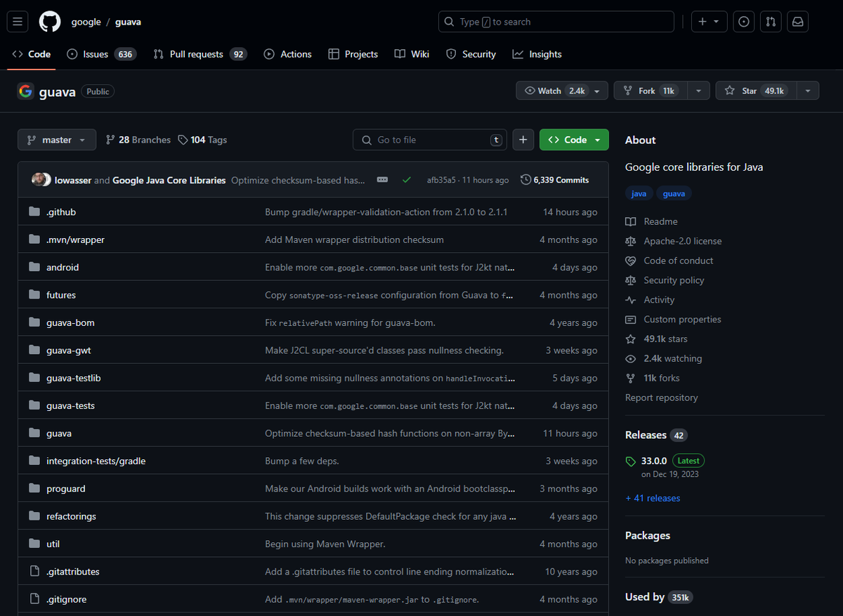Switch to the Projects tab

point(353,54)
